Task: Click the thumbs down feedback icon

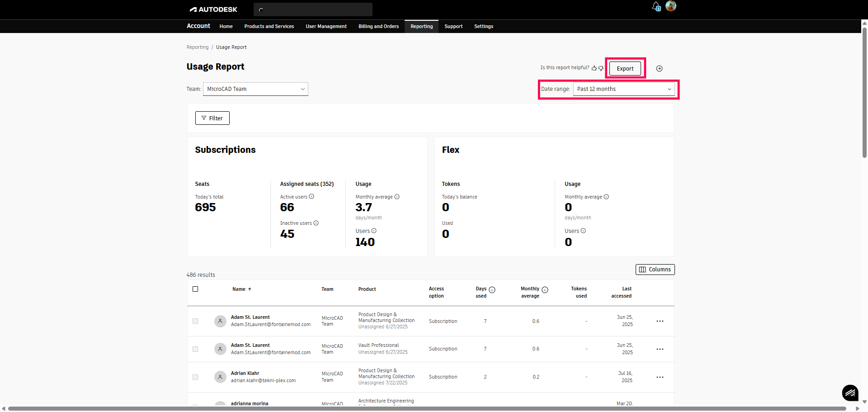Action: (x=601, y=68)
